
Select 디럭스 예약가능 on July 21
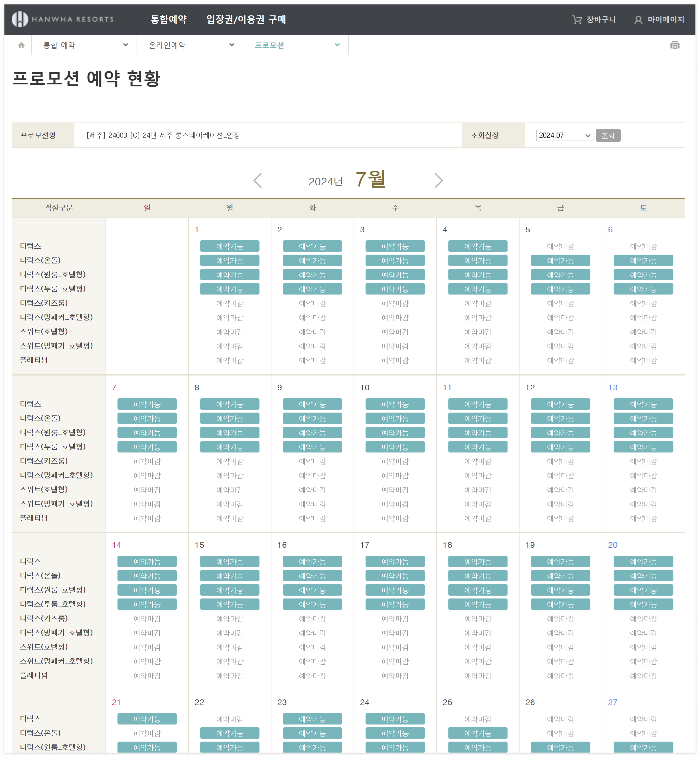coord(147,719)
